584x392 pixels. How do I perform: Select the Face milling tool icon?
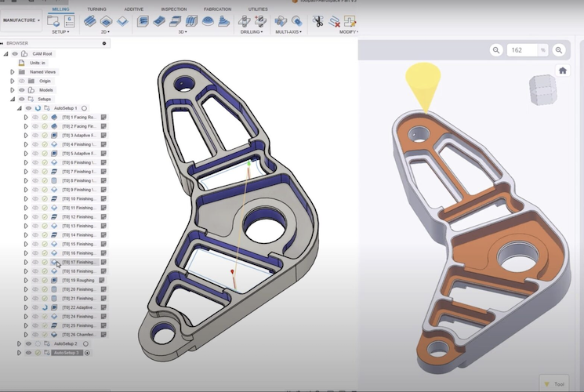[x=122, y=21]
